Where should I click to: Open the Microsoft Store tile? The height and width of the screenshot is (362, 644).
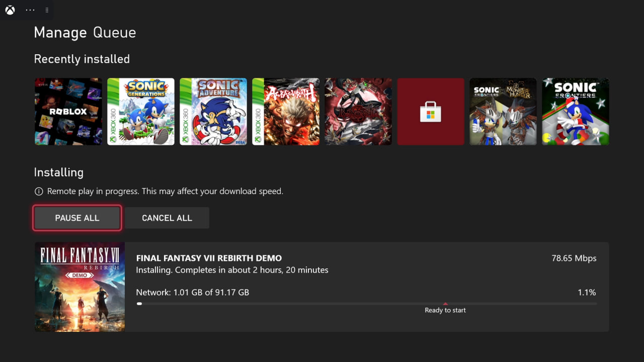431,112
